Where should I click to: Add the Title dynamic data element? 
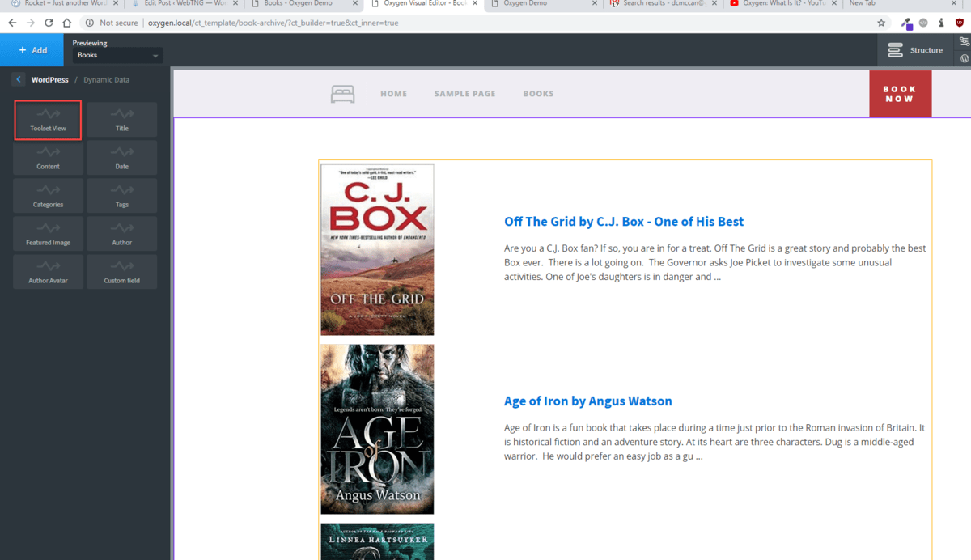(x=121, y=120)
